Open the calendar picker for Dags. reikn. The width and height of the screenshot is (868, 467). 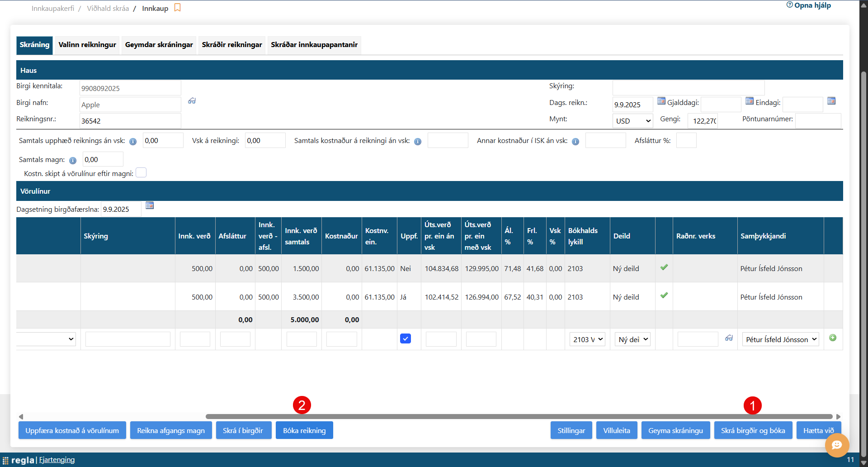point(661,101)
